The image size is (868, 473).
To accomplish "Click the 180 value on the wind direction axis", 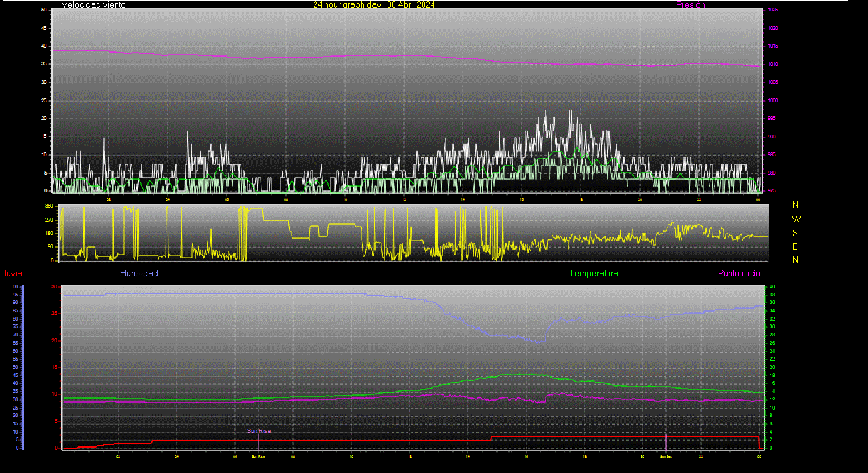I will click(x=49, y=233).
